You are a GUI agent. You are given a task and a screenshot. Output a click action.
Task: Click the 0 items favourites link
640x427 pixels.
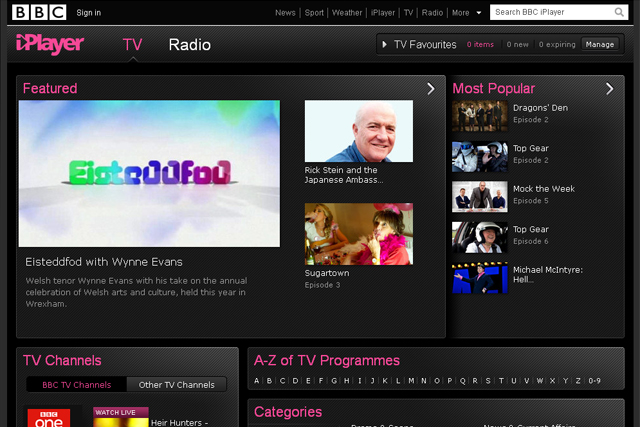pyautogui.click(x=480, y=44)
